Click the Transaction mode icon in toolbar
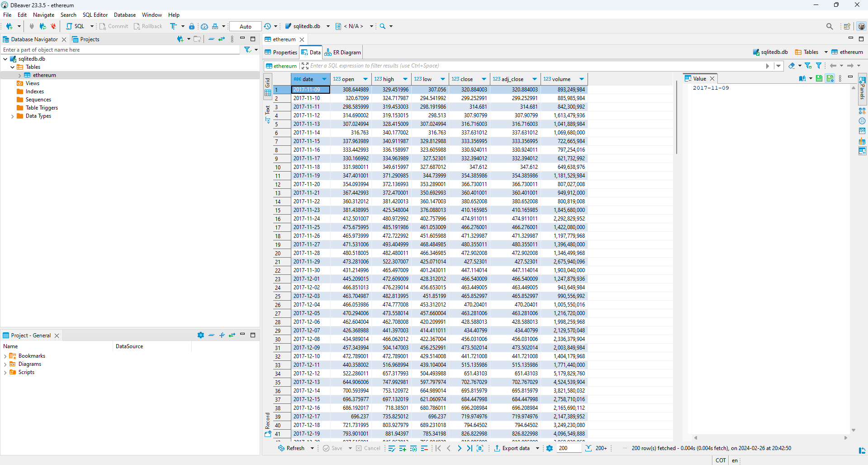Image resolution: width=868 pixels, height=465 pixels. tap(173, 26)
